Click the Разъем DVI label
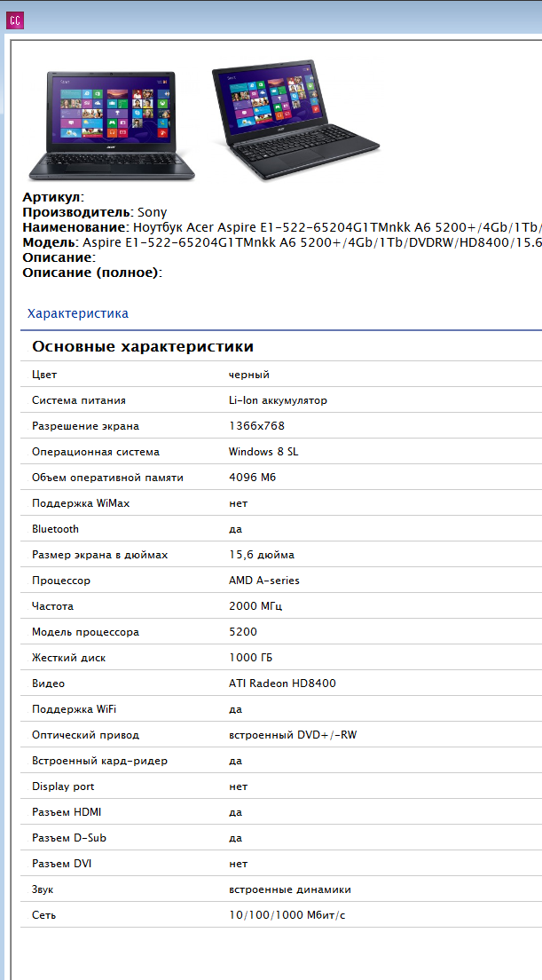 coord(62,864)
